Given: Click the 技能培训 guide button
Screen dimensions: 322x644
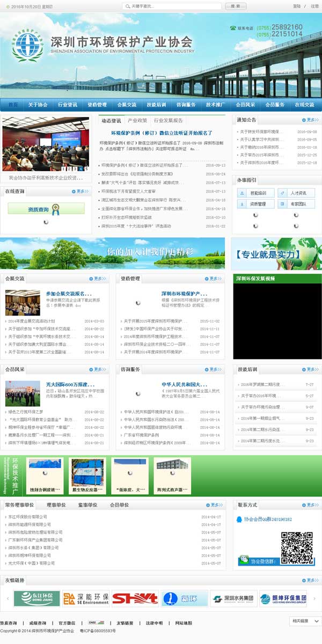Looking at the screenshot, I should click(x=254, y=193).
